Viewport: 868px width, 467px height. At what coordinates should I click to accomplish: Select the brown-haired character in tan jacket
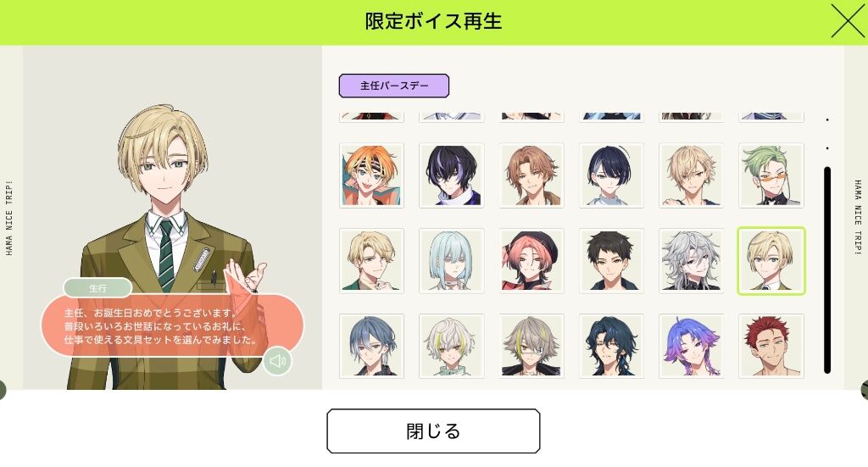[531, 175]
